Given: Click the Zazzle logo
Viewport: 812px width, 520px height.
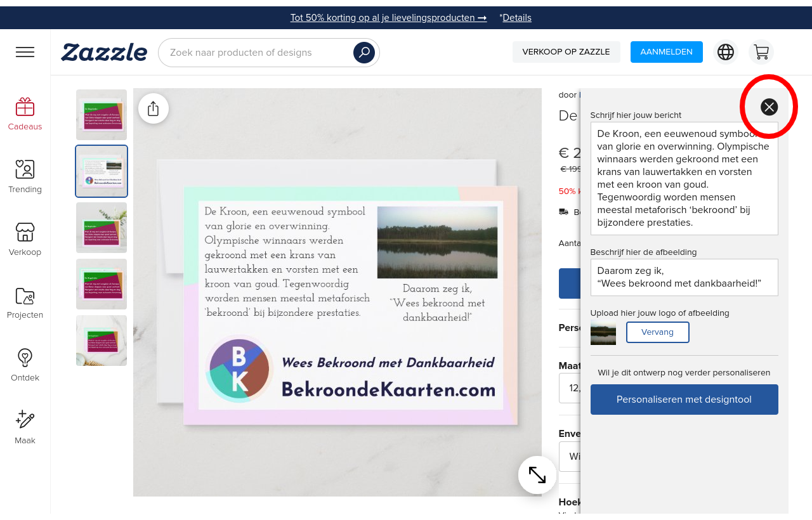Looking at the screenshot, I should [x=104, y=52].
